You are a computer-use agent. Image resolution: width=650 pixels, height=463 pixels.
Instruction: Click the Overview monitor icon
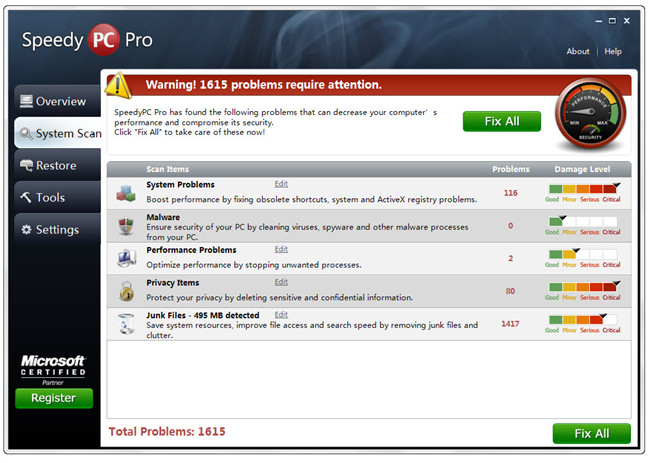click(x=26, y=101)
